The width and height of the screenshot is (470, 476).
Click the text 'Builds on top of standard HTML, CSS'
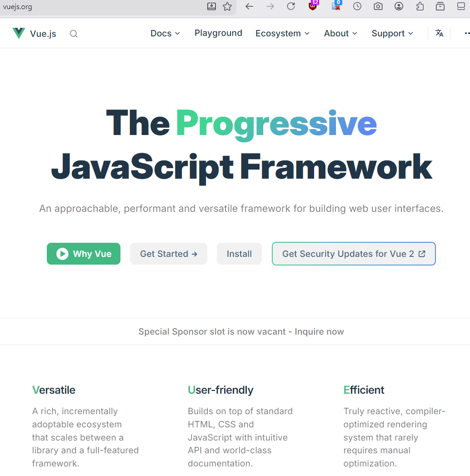click(x=240, y=418)
